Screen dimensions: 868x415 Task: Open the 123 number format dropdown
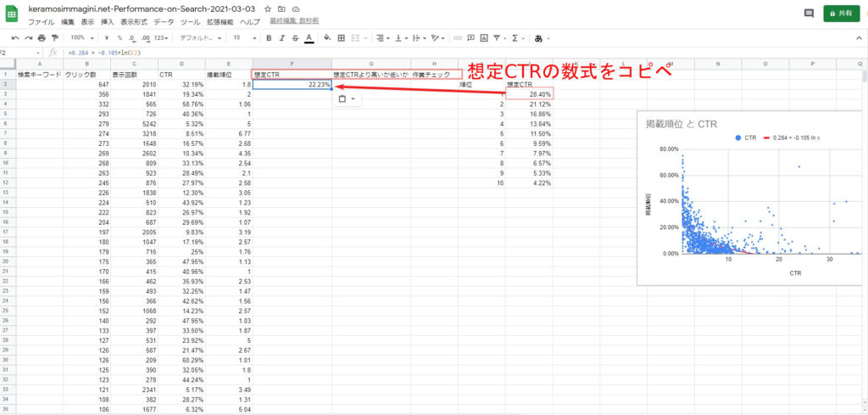tap(162, 38)
